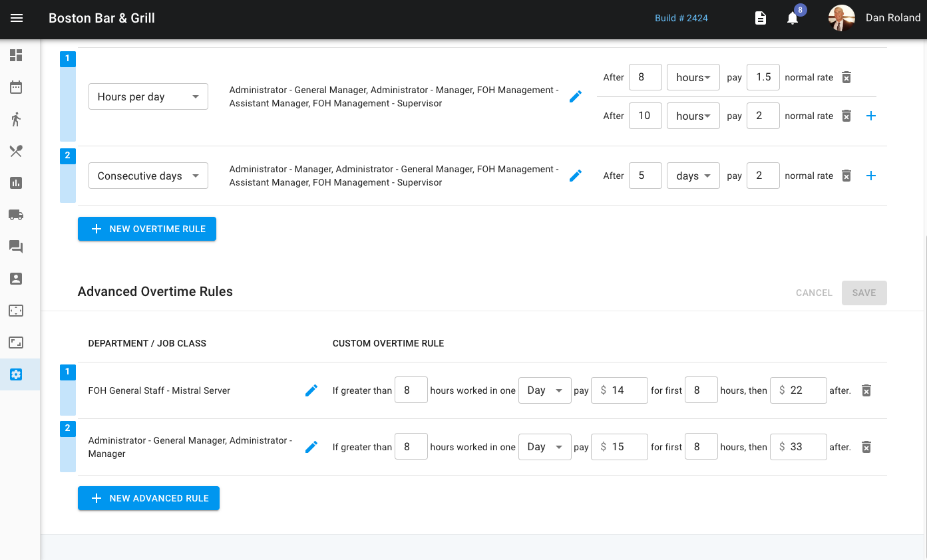Open the calendar icon in sidebar

(16, 87)
